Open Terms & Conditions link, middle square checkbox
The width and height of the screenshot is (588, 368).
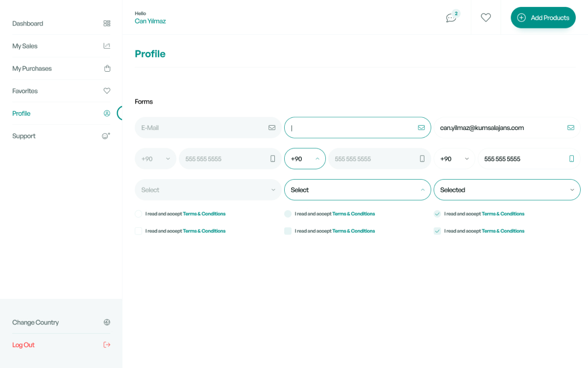click(354, 231)
